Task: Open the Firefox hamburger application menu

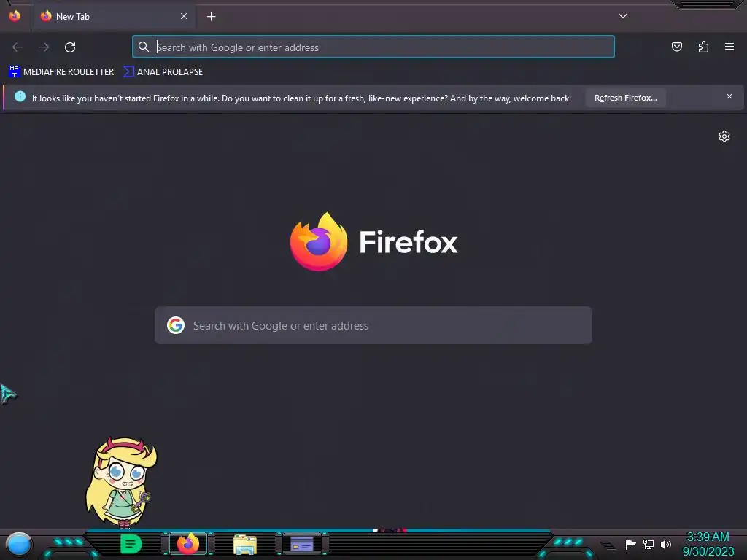Action: (x=729, y=47)
